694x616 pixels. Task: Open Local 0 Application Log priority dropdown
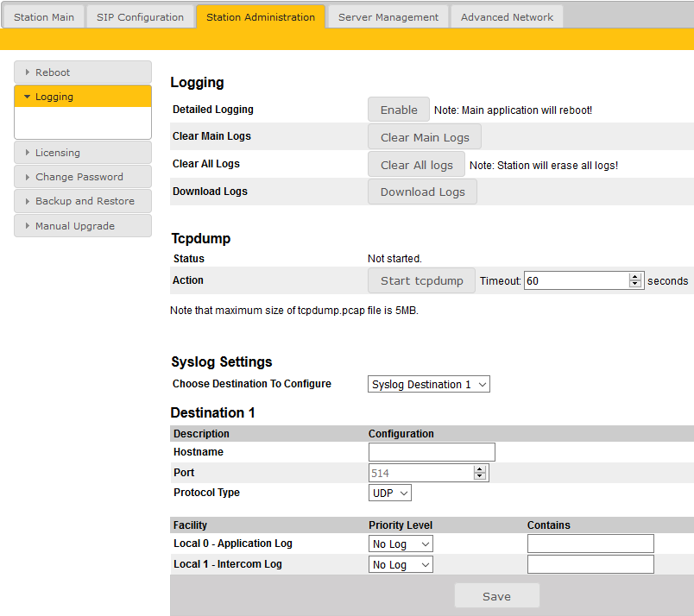tap(401, 544)
